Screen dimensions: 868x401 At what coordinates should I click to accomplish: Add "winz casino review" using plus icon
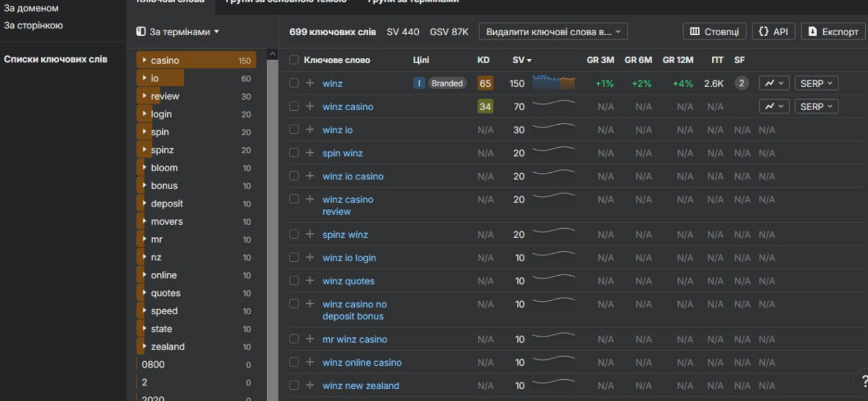(x=310, y=199)
